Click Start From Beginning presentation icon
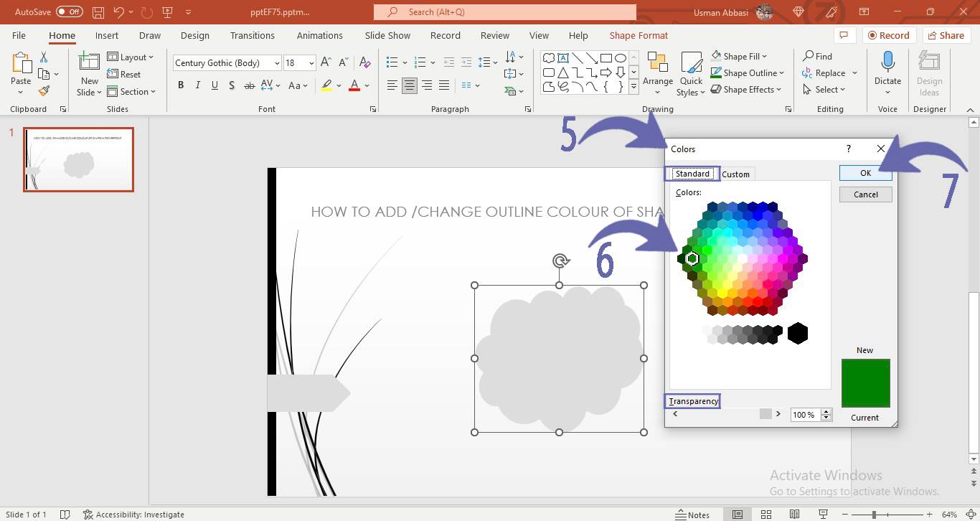 [x=167, y=12]
